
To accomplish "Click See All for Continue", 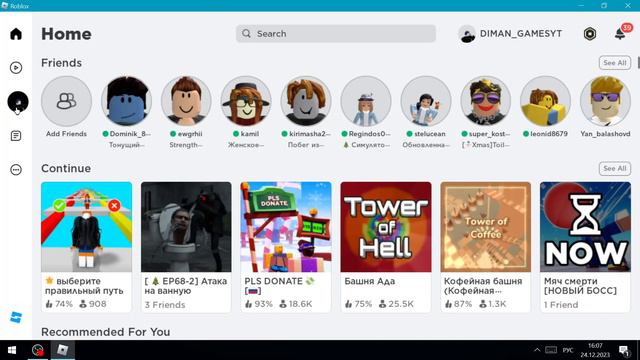I will [x=615, y=169].
